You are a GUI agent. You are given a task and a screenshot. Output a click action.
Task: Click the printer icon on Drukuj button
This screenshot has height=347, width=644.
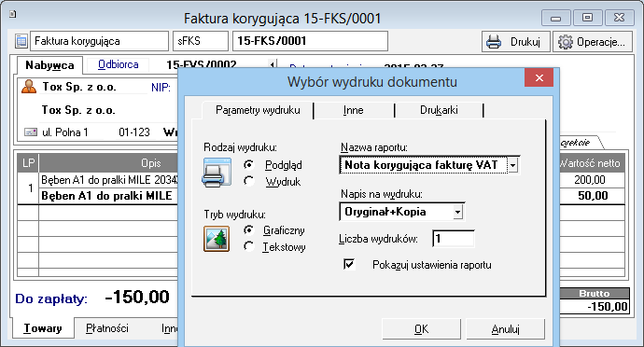tap(494, 42)
